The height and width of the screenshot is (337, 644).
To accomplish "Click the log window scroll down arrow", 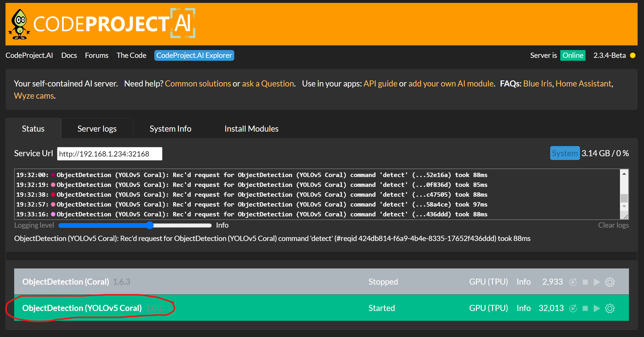I will click(x=624, y=206).
